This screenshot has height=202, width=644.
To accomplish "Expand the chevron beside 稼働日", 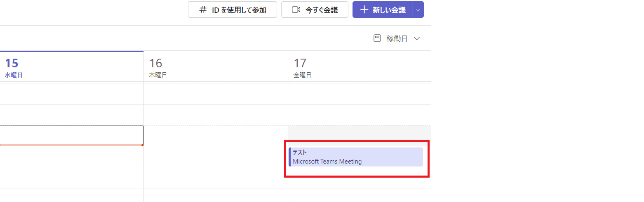I will point(416,38).
